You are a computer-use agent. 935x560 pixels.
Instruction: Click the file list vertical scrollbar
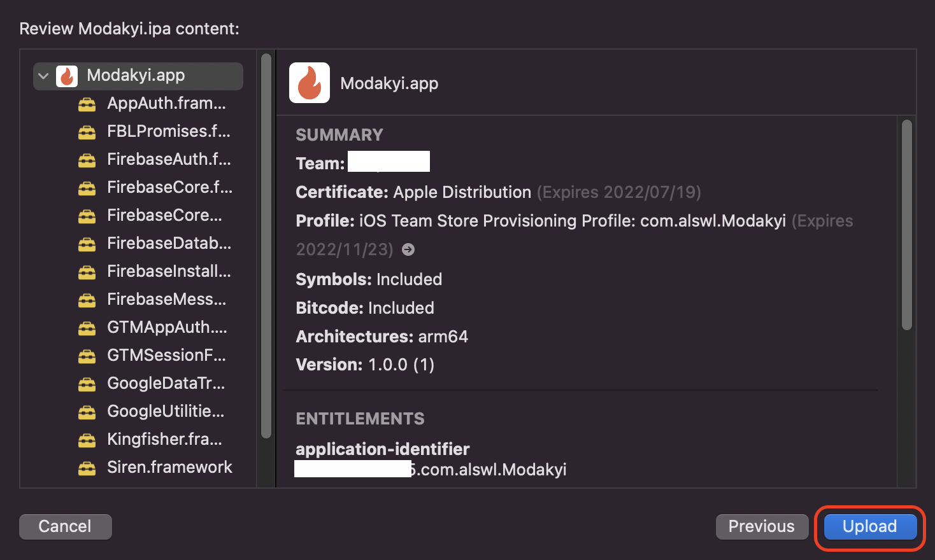coord(266,247)
